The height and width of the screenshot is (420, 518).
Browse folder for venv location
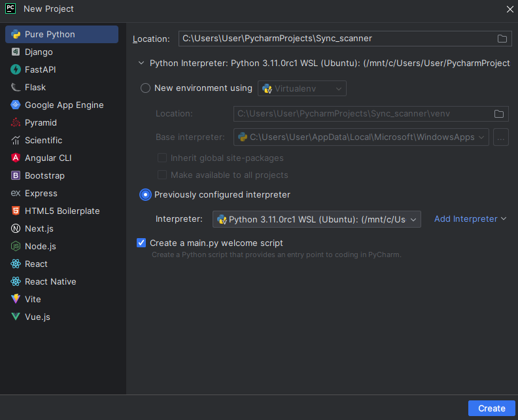(499, 114)
